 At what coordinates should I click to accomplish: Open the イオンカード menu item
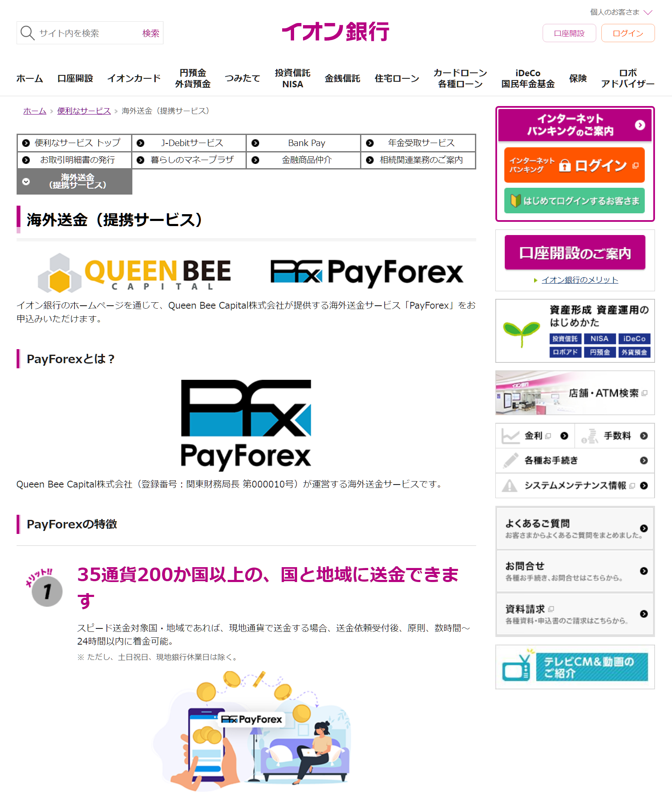coord(134,78)
